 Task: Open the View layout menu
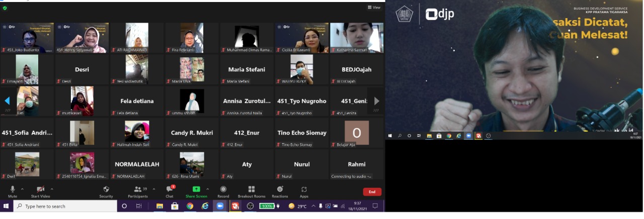tap(374, 8)
